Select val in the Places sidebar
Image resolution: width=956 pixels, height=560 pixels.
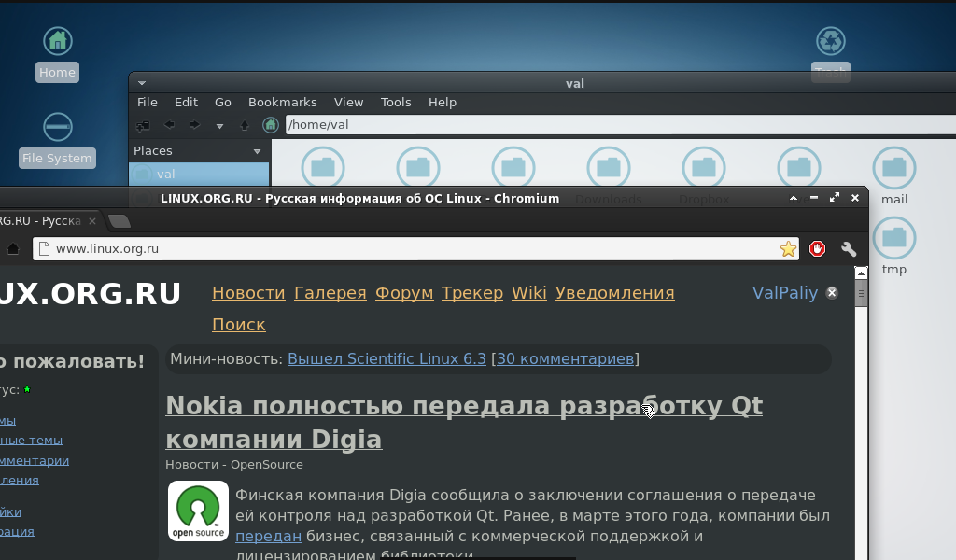pyautogui.click(x=199, y=174)
